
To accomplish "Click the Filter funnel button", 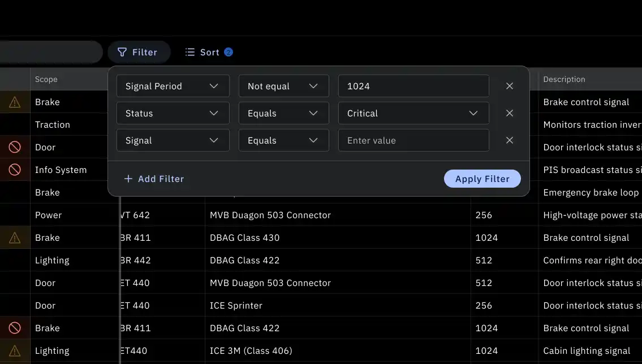I will pyautogui.click(x=139, y=53).
